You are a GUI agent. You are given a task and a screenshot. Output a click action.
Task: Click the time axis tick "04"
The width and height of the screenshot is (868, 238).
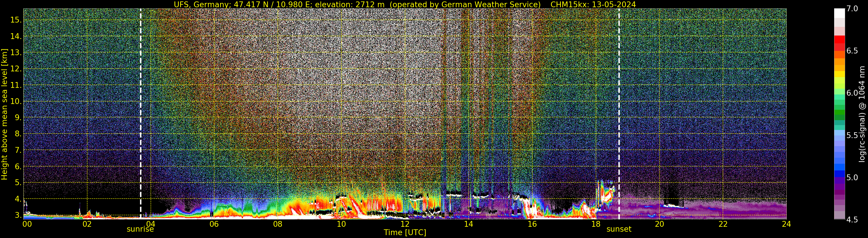coord(151,224)
